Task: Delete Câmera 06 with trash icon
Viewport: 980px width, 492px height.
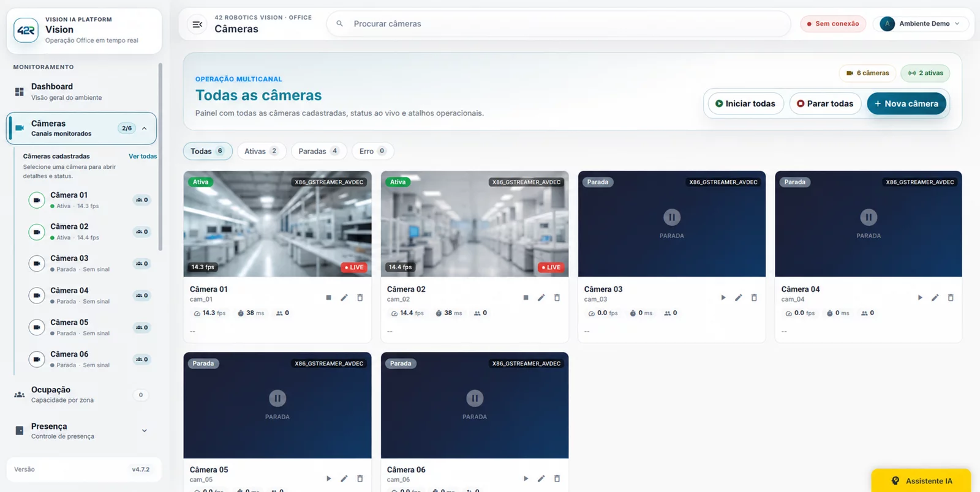Action: point(557,479)
